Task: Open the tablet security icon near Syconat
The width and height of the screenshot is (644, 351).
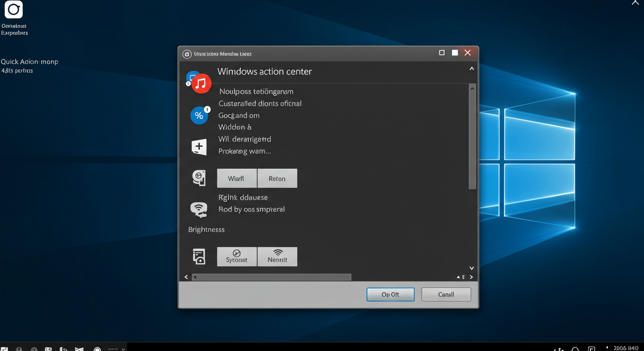Action: pyautogui.click(x=199, y=256)
